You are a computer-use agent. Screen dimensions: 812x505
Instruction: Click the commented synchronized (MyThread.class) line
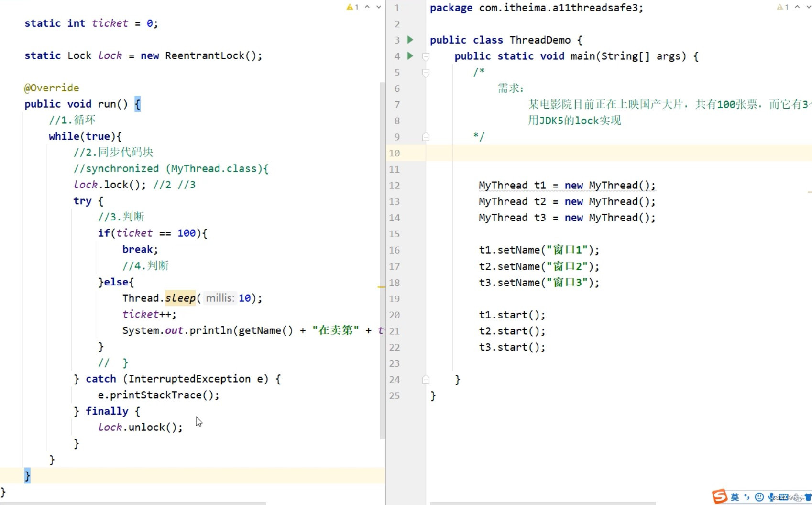[171, 169]
